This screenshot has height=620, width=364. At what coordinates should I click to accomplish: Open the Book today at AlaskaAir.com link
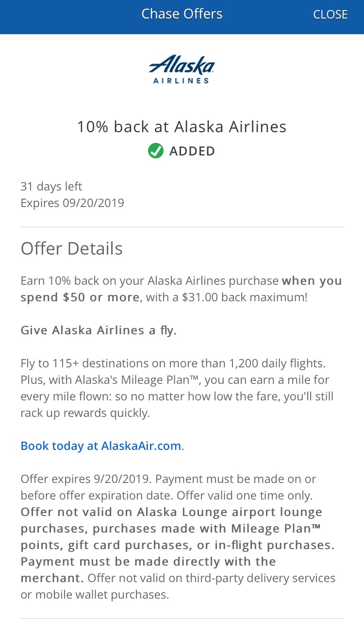point(101,446)
